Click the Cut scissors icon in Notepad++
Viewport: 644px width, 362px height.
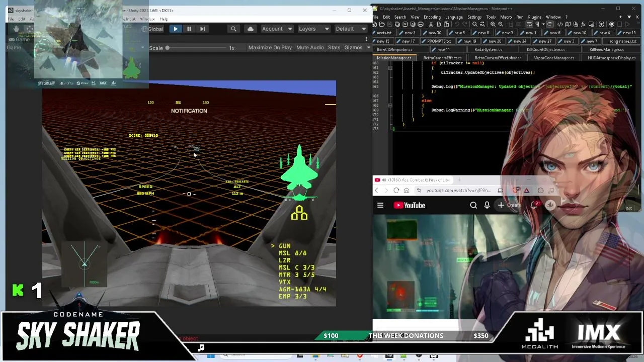click(431, 24)
